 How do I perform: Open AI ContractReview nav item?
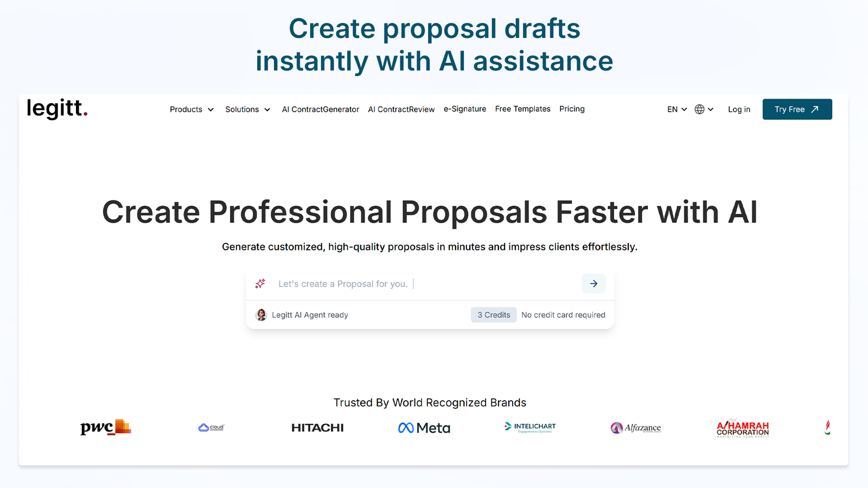(x=401, y=110)
